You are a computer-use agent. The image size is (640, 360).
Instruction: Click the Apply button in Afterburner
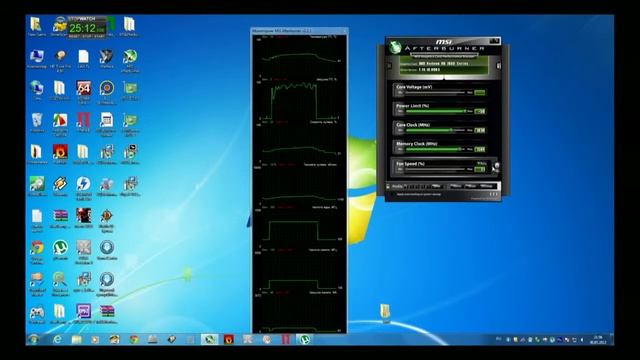(456, 186)
